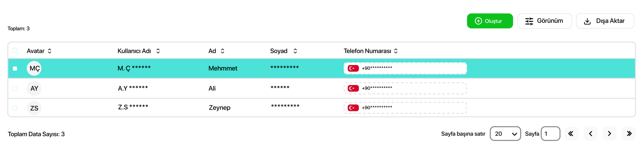644x148 pixels.
Task: Sort by Telefon Numarası column arrows
Action: tap(396, 51)
